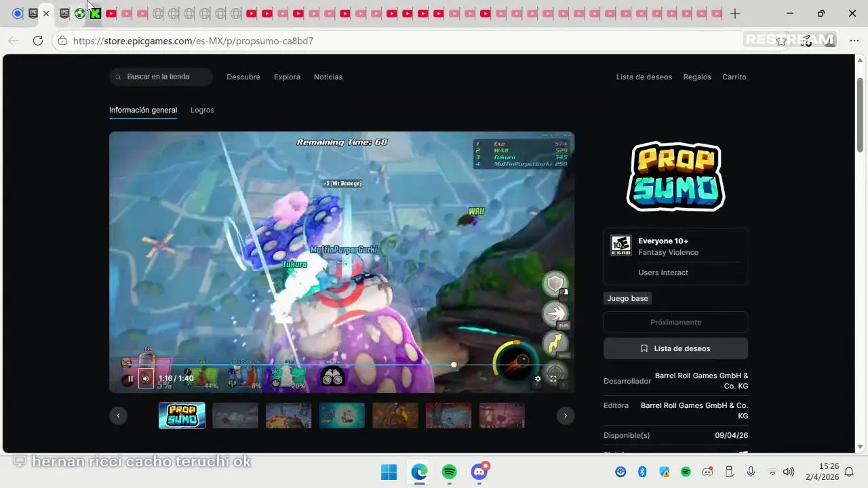Image resolution: width=868 pixels, height=488 pixels.
Task: Click the USB safely remove tray icon
Action: 729,472
